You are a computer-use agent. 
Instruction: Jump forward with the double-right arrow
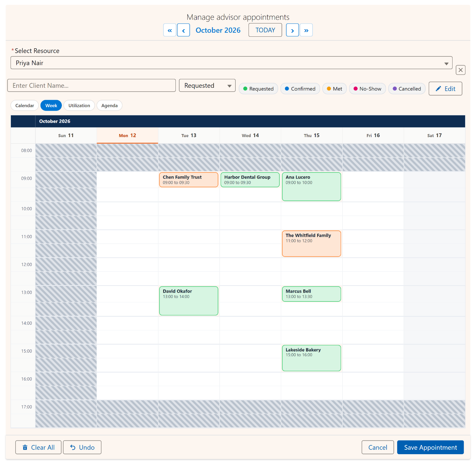coord(306,30)
